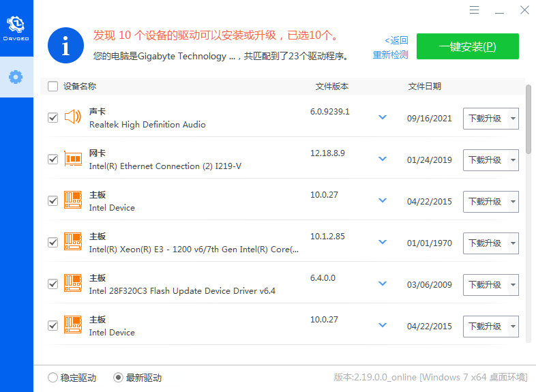536x392 pixels.
Task: Click 下载升级 button for 28F320C3 Flash Update
Action: [486, 285]
